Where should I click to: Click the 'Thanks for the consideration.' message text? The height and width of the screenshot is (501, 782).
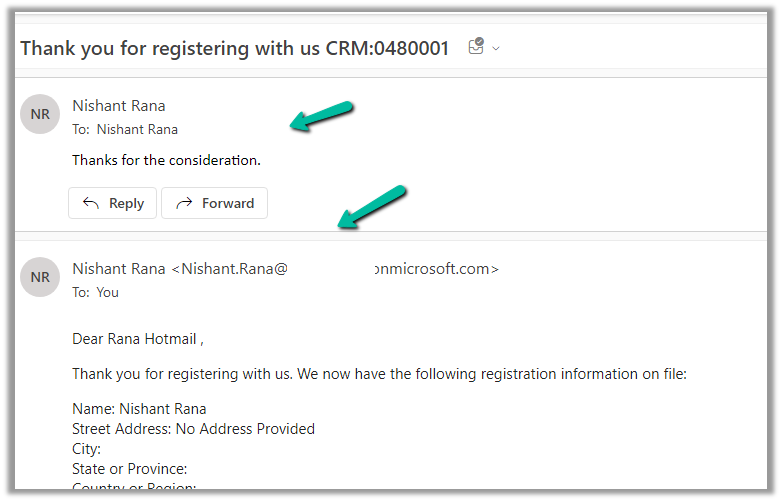[x=166, y=160]
